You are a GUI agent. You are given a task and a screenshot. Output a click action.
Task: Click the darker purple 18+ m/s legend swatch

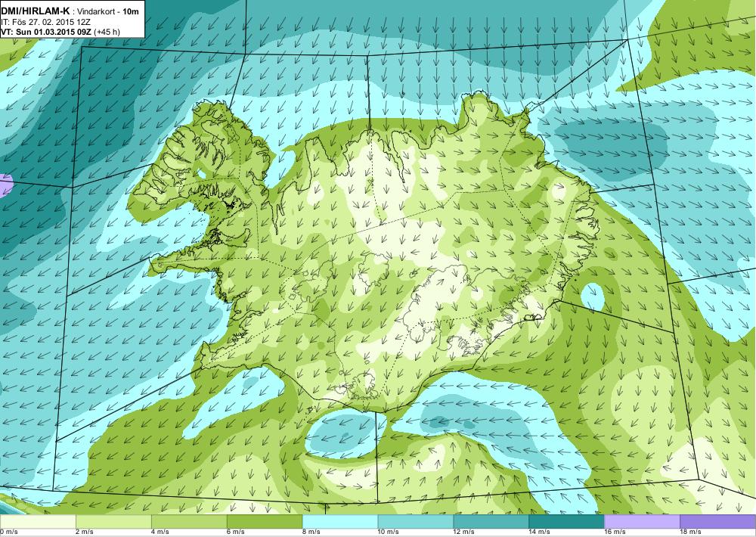(718, 522)
